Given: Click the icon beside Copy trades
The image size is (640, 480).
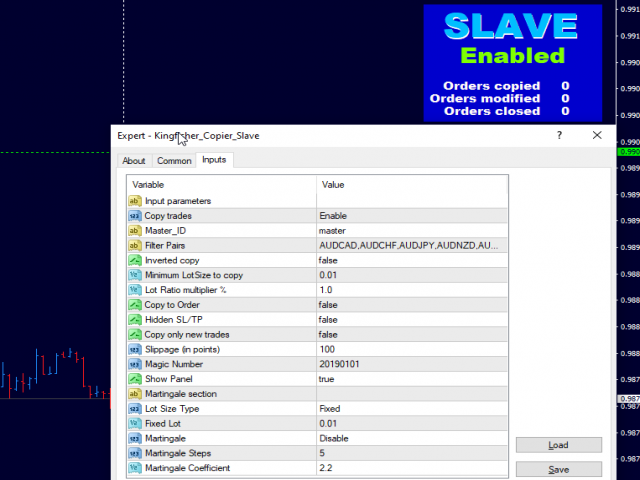Looking at the screenshot, I should point(135,216).
